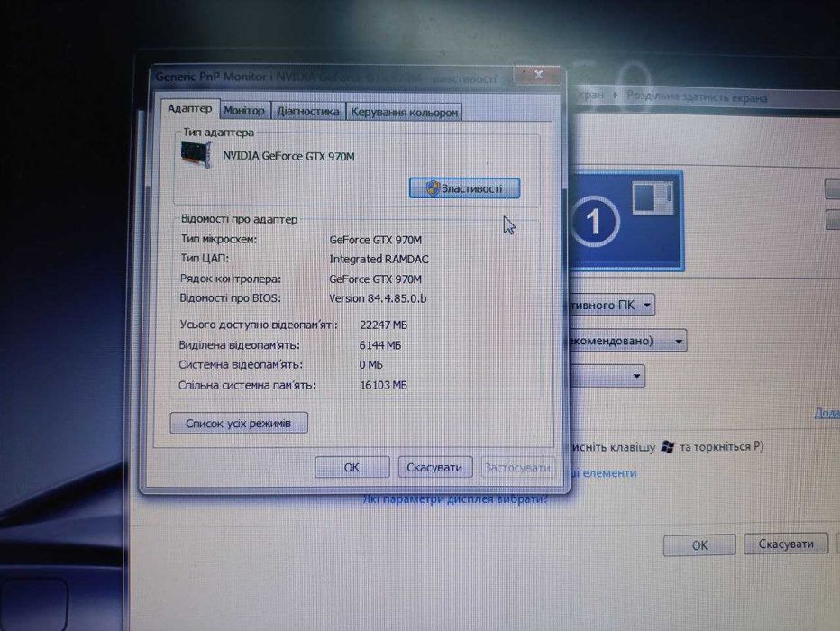The image size is (840, 631).
Task: Click total video memory value 22247 МБ
Action: click(384, 325)
